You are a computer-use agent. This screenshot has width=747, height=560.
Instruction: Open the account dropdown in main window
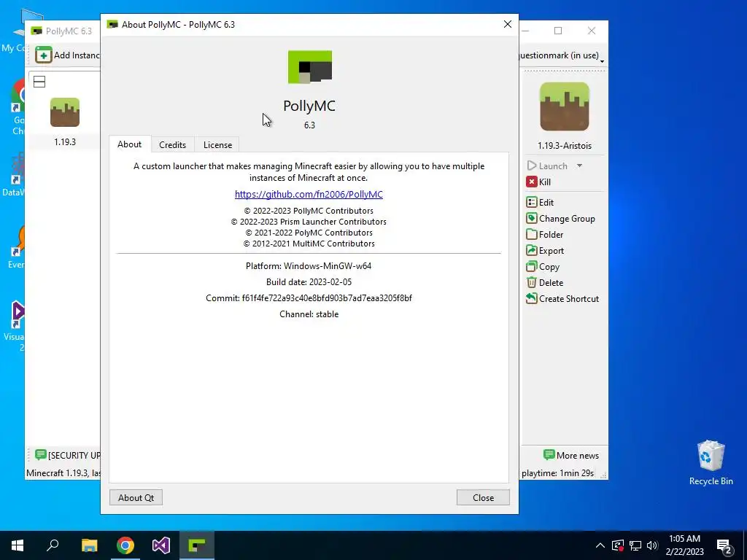tap(561, 55)
